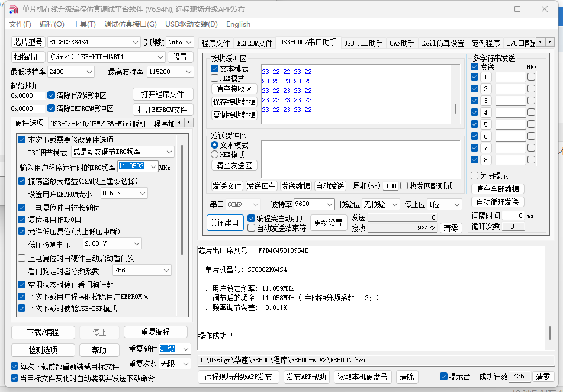This screenshot has height=392, width=563.
Task: Enable 上电复位时由硬件自动启动看门狗 checkbox
Action: click(21, 258)
